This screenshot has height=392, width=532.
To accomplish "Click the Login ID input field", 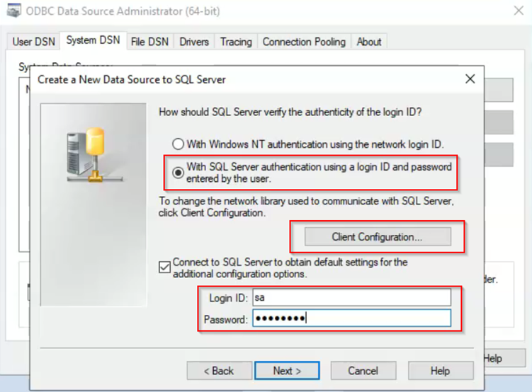I will (352, 297).
